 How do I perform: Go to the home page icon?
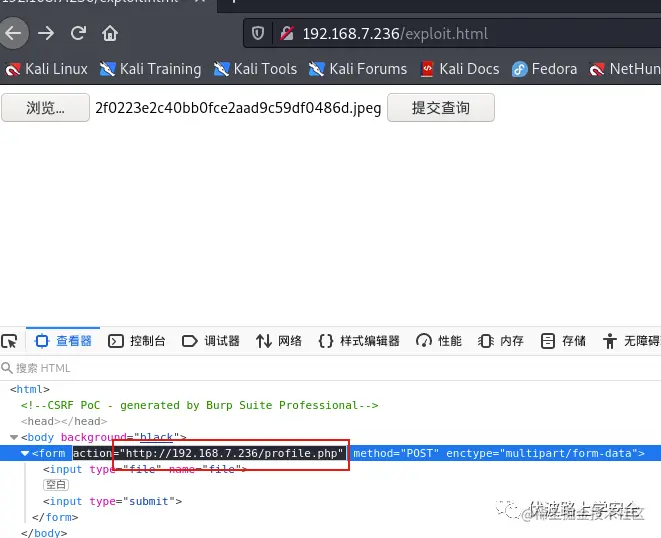coord(110,33)
